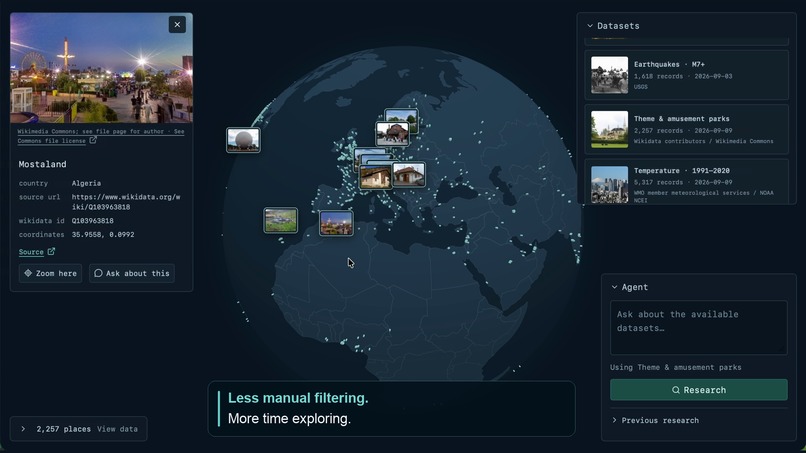The image size is (806, 453).
Task: Open the Theme & amusement parks castle thumbnail
Action: [x=609, y=130]
